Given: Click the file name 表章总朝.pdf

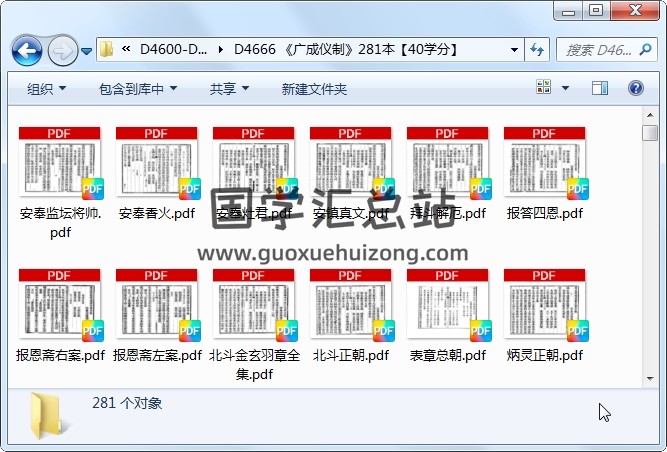Looking at the screenshot, I should [x=448, y=355].
